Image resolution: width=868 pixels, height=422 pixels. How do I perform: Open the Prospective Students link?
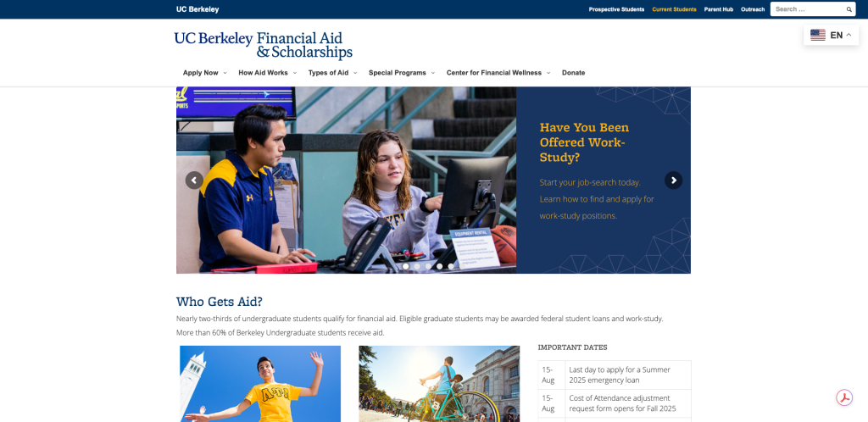[616, 9]
